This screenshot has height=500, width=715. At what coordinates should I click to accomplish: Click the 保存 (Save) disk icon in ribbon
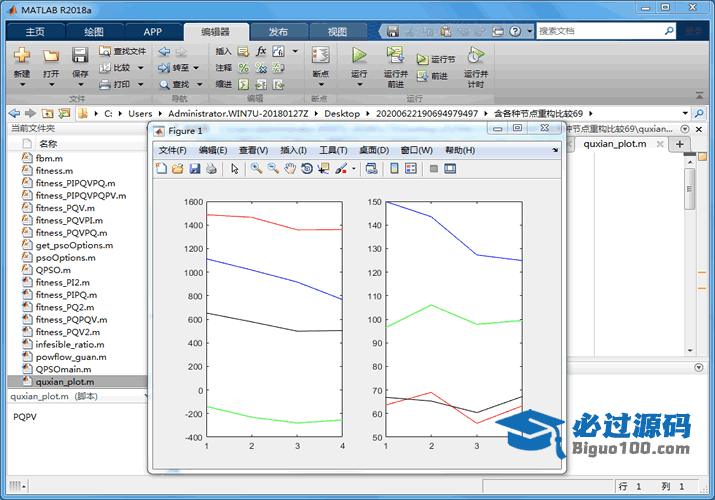coord(80,55)
